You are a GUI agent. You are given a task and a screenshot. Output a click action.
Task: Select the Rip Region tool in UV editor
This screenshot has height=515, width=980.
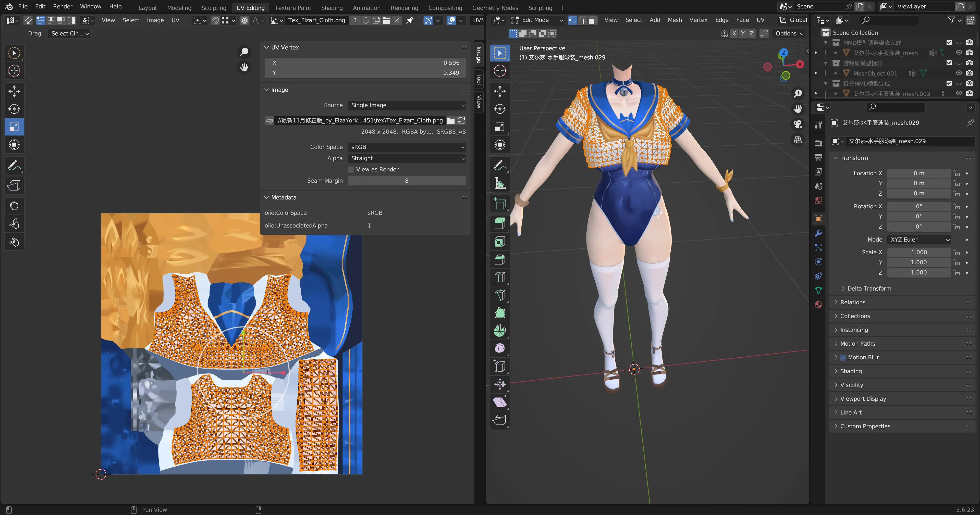[x=14, y=186]
